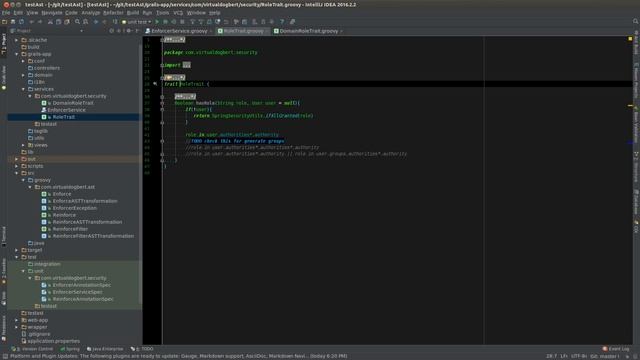The width and height of the screenshot is (640, 360).
Task: Click the Open file toolbar icon
Action: tap(4, 22)
